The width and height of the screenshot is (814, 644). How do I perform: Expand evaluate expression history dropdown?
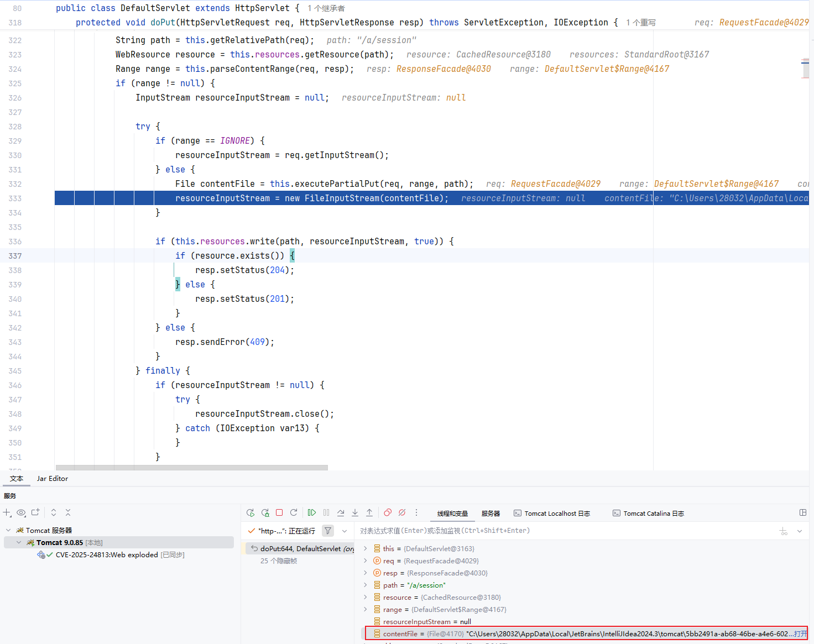point(800,531)
